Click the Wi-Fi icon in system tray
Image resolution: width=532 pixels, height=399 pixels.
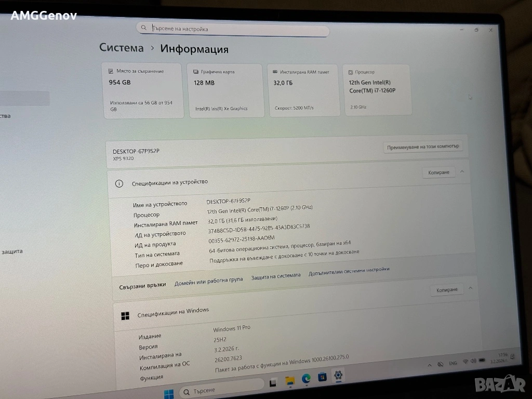point(465,362)
